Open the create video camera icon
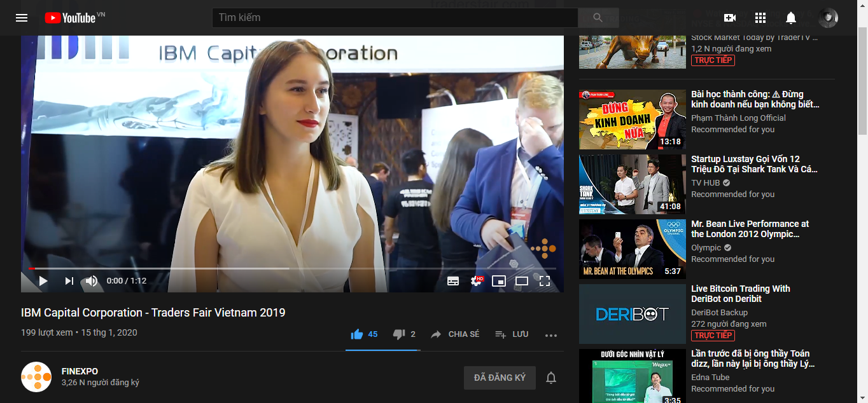The height and width of the screenshot is (403, 868). [730, 18]
